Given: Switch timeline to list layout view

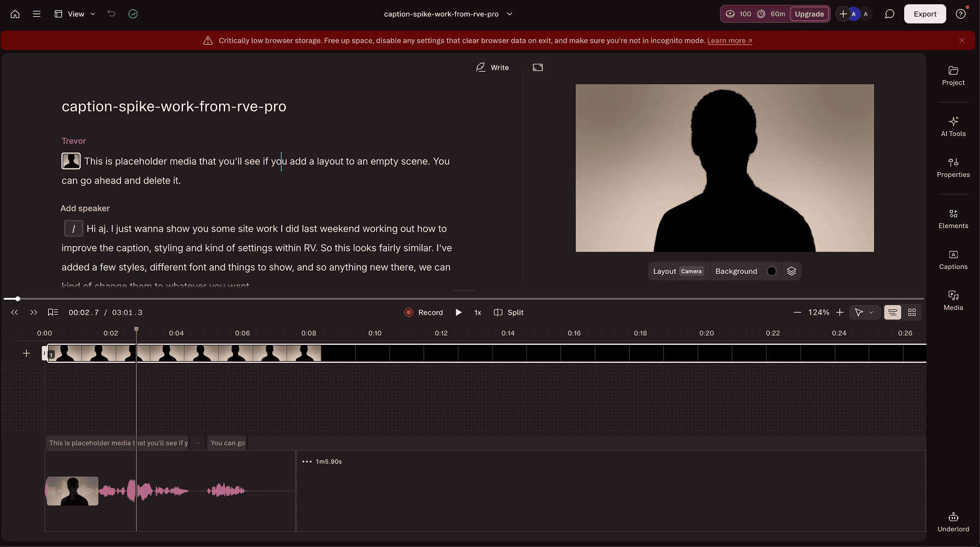Looking at the screenshot, I should tap(892, 312).
